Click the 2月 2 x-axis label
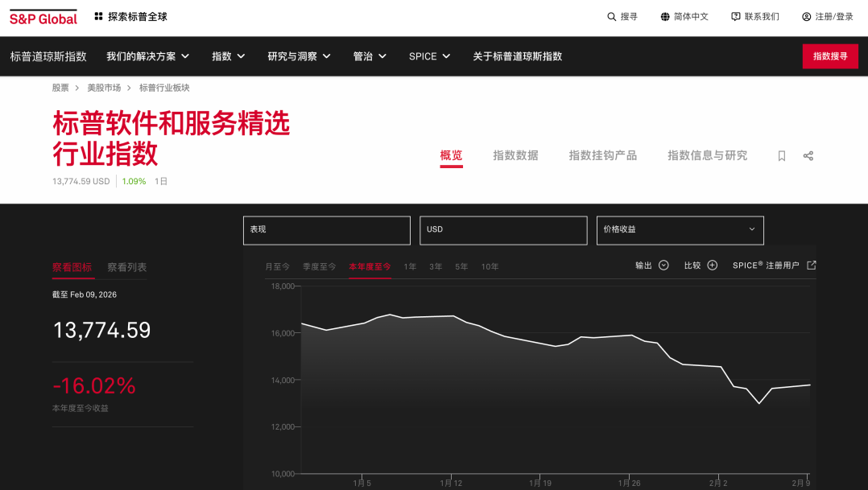The width and height of the screenshot is (868, 490). (x=718, y=484)
